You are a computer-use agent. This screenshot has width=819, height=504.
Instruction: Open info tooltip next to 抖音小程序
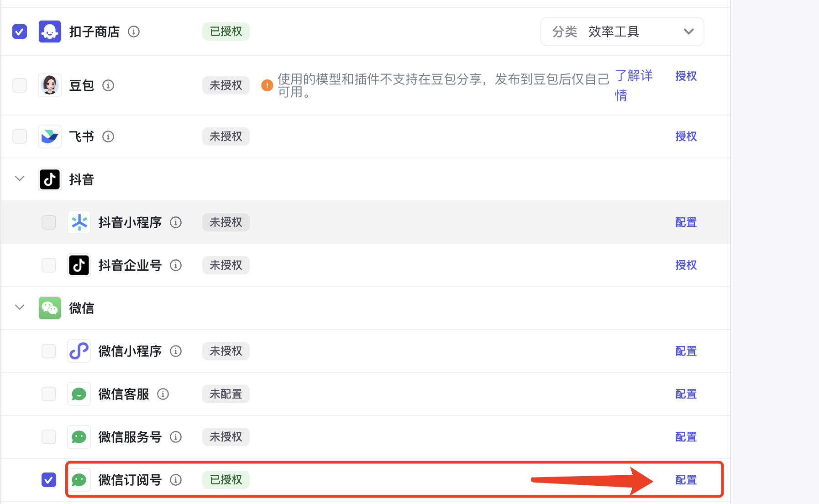click(176, 222)
